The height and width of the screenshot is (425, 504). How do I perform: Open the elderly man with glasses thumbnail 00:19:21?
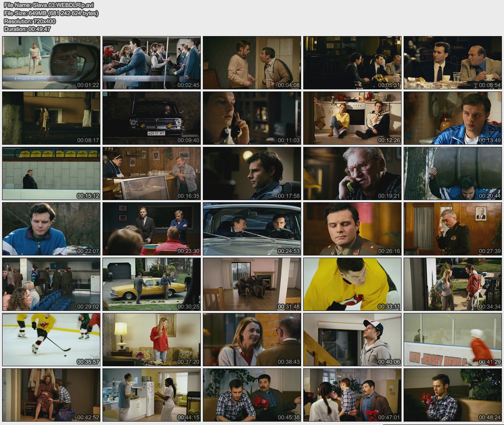[352, 173]
